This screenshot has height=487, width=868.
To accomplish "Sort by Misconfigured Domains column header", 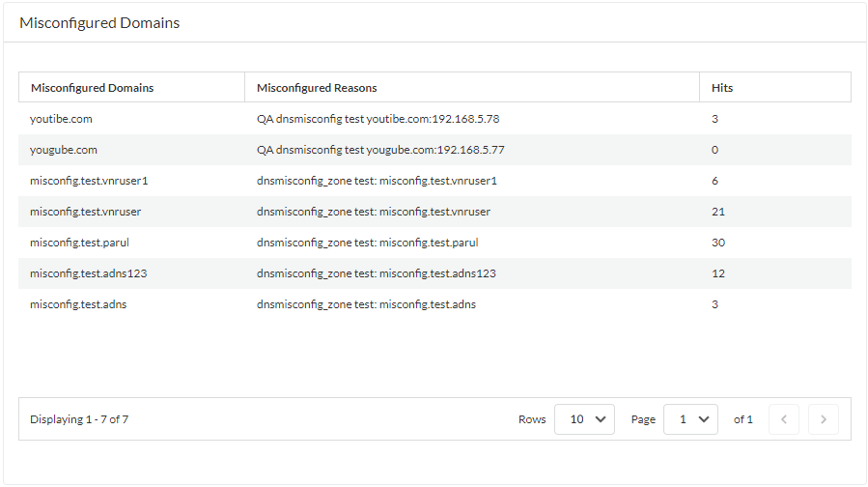I will coord(93,88).
